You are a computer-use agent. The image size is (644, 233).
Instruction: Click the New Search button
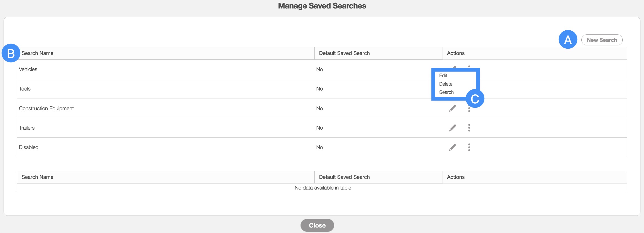[x=602, y=40]
